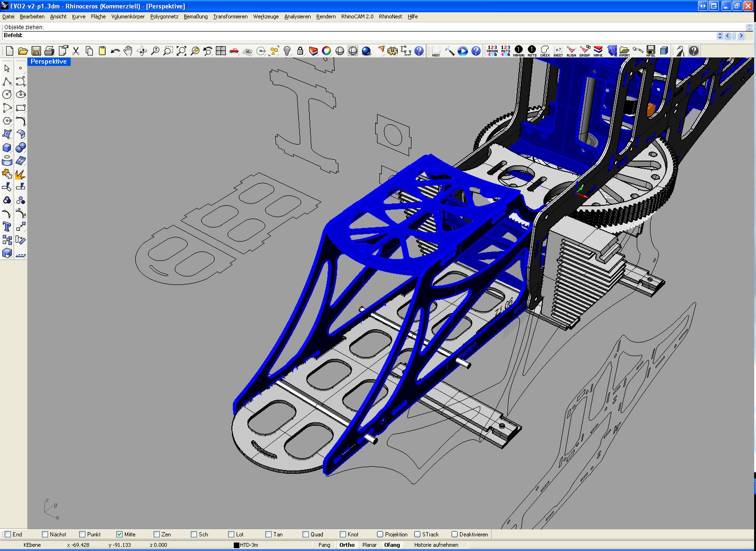Open the RhinoCAM 2.0 menu
The width and height of the screenshot is (756, 551).
coord(357,16)
